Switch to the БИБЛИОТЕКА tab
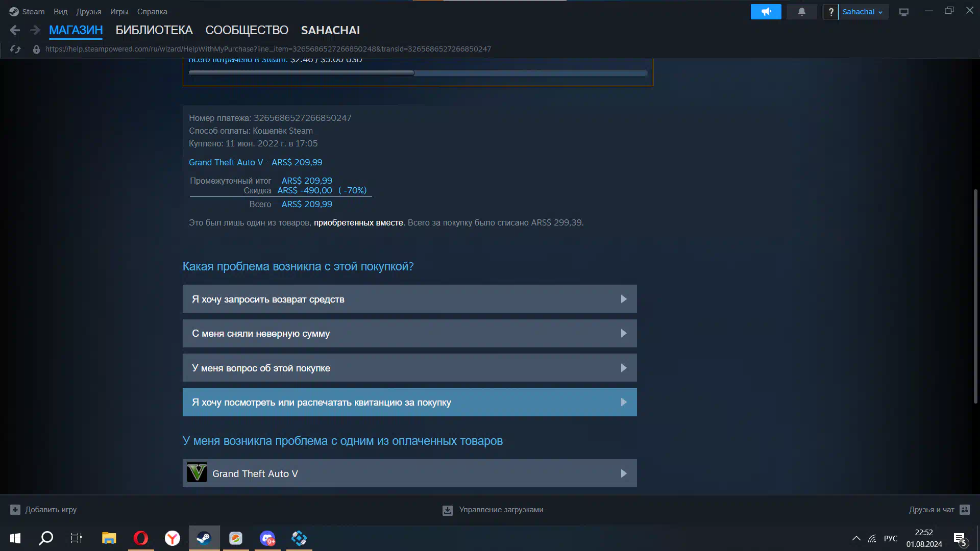Screen dimensions: 980x551 [154, 31]
